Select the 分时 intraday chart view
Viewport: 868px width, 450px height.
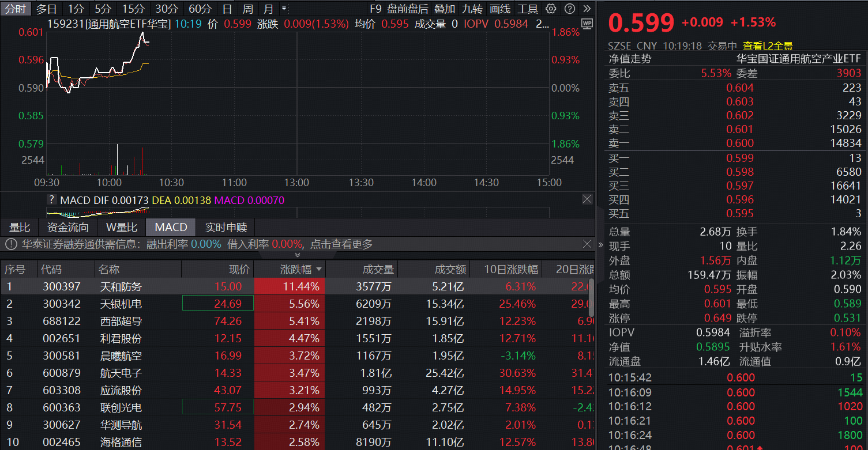coord(16,9)
